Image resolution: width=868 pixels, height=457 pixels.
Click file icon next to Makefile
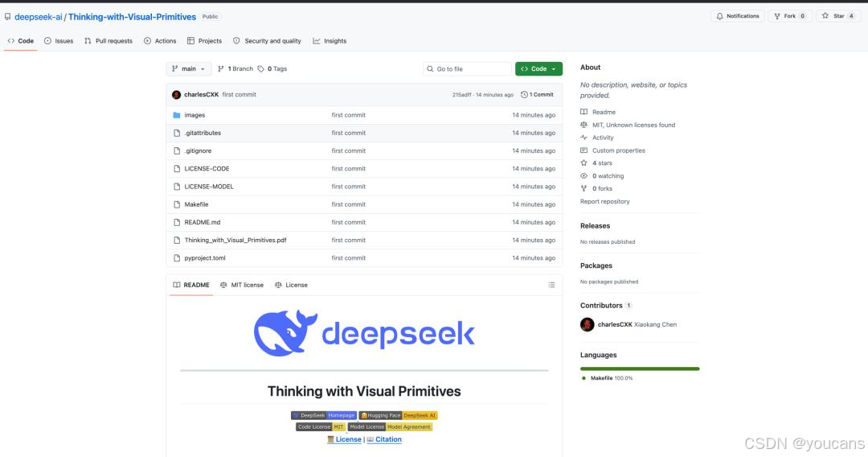point(177,204)
